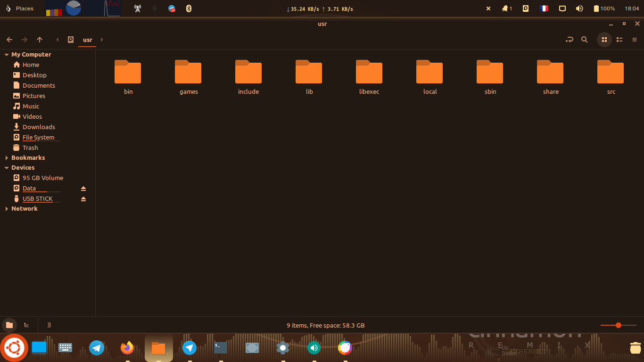
Task: Collapse the My Computer section
Action: coord(7,55)
